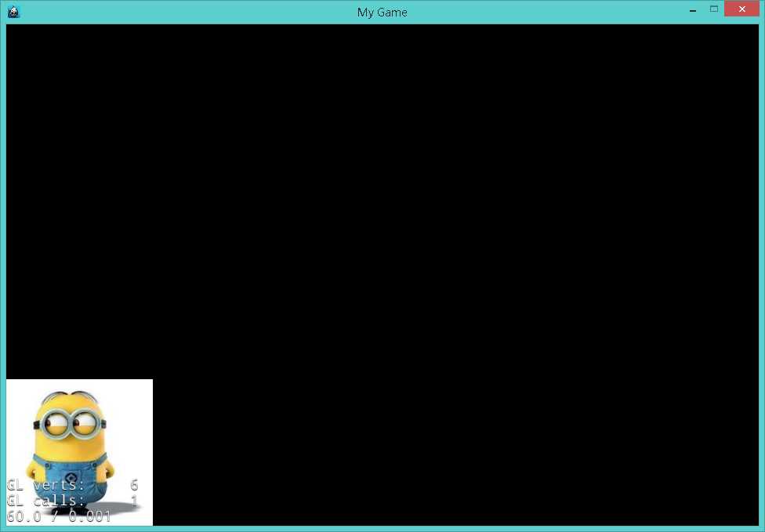
Task: Click the 'My Game' title text
Action: (x=382, y=13)
